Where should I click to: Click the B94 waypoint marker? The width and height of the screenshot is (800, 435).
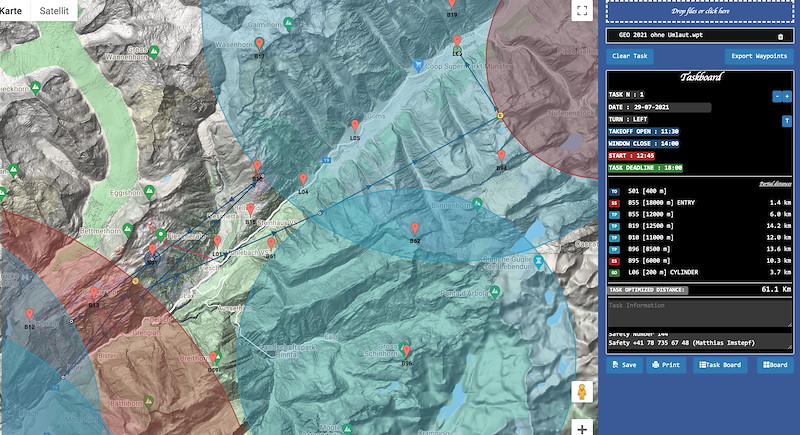point(502,156)
